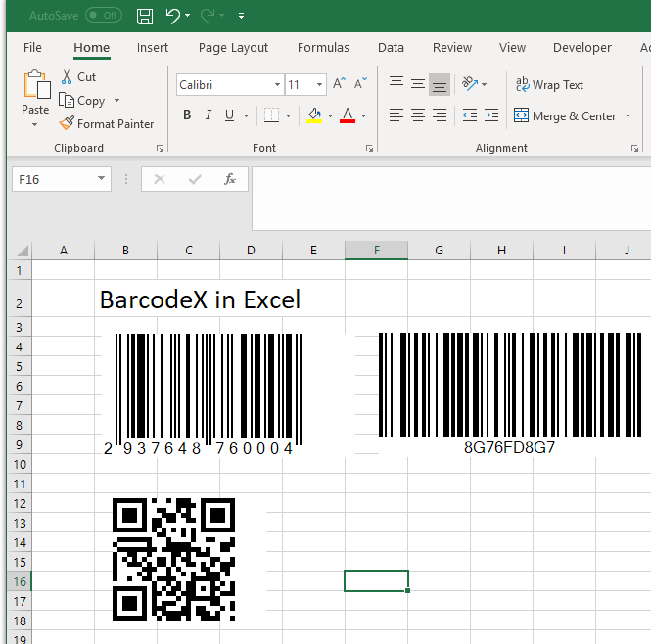This screenshot has width=651, height=644.
Task: Toggle the AutoSave switch
Action: tap(104, 16)
